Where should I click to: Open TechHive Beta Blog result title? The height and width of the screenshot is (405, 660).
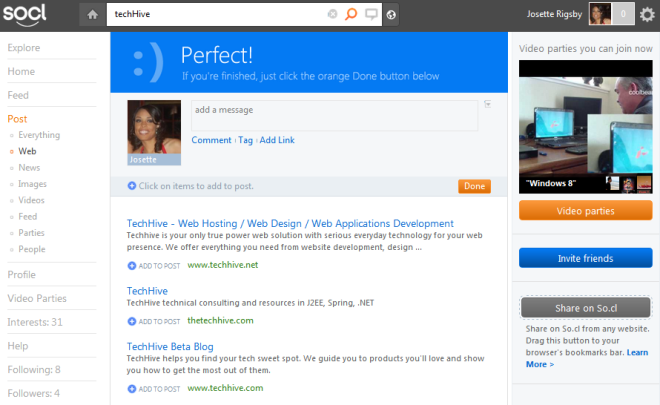point(170,346)
